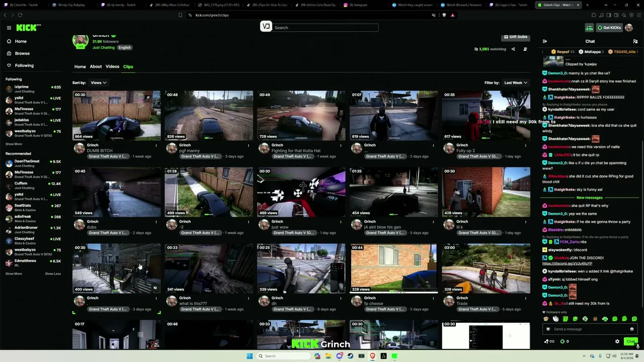Viewport: 644px width, 362px height.
Task: Click the Send a message chat input
Action: click(x=590, y=329)
